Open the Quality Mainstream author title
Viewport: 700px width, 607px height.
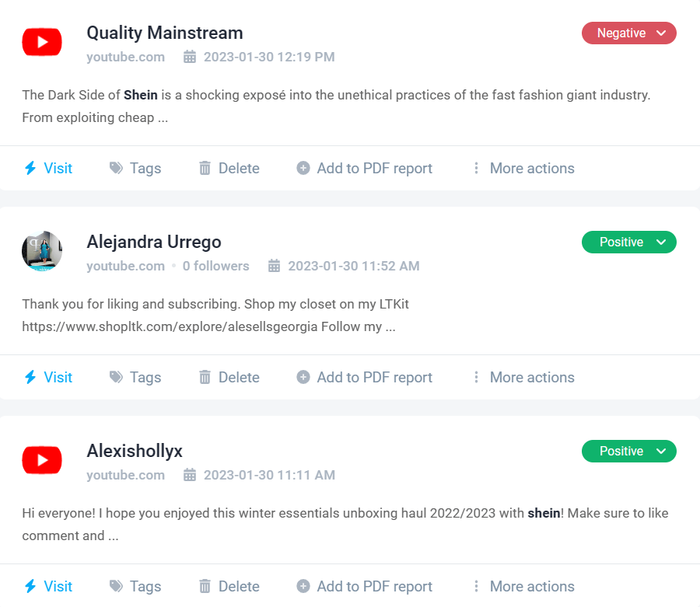[x=165, y=33]
